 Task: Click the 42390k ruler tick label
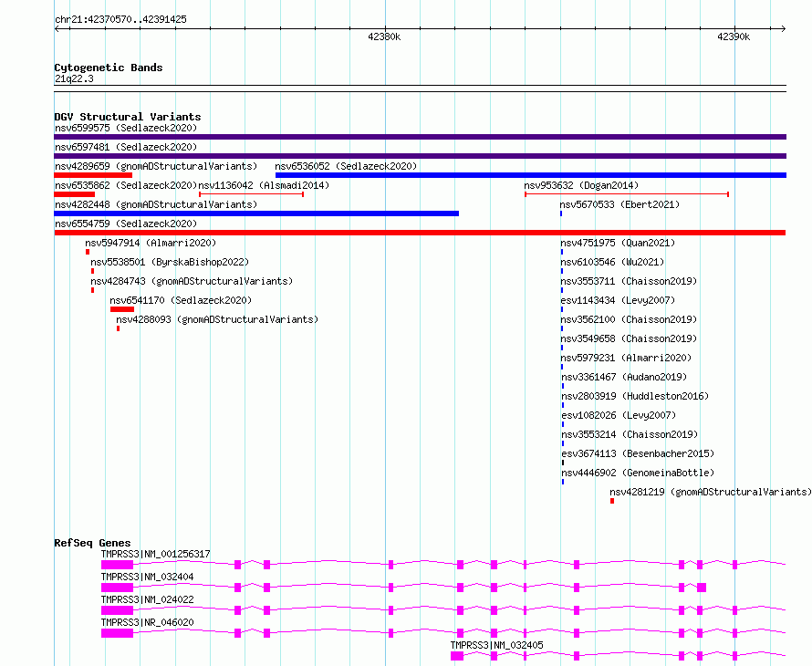[734, 36]
